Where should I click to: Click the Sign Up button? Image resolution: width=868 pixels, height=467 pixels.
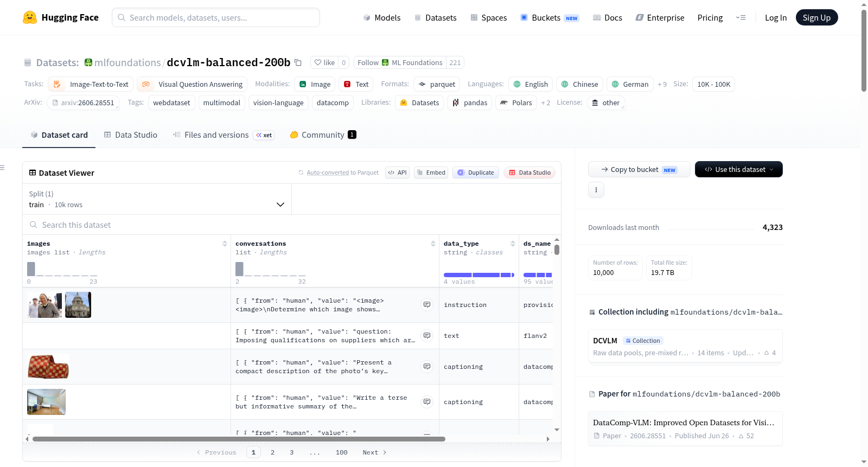pos(816,17)
